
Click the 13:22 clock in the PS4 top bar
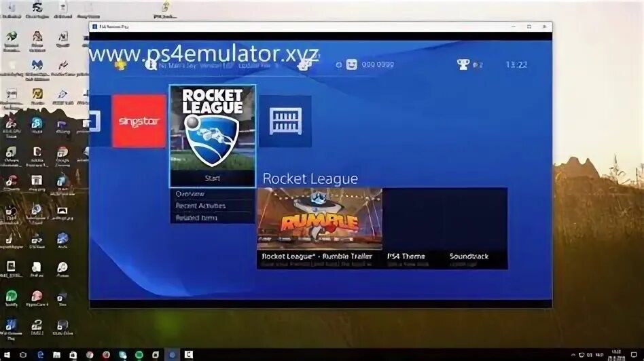[x=516, y=65]
